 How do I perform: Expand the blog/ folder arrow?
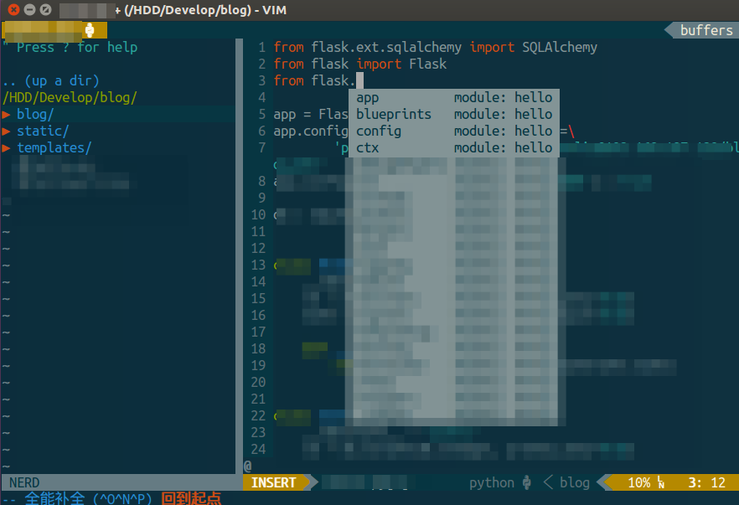(7, 114)
